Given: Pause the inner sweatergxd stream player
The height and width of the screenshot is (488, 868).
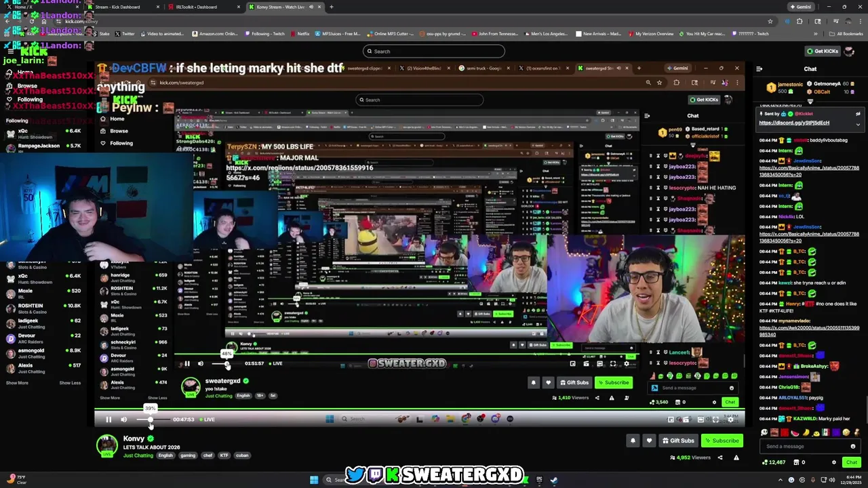Looking at the screenshot, I should tap(187, 364).
